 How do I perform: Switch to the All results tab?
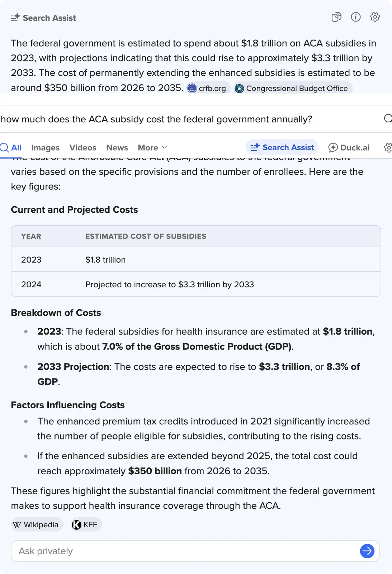click(x=11, y=147)
